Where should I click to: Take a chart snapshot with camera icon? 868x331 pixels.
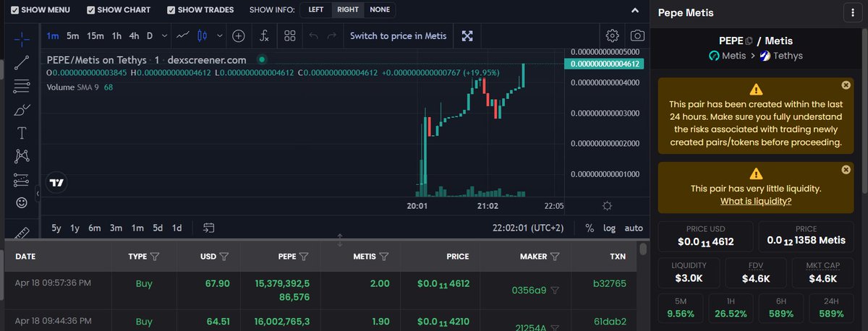point(637,35)
